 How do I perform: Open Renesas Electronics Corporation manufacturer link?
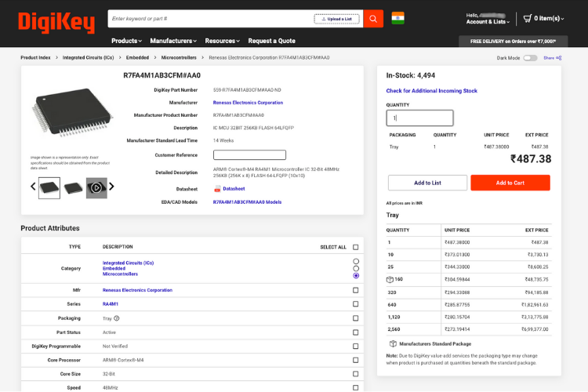coord(248,103)
